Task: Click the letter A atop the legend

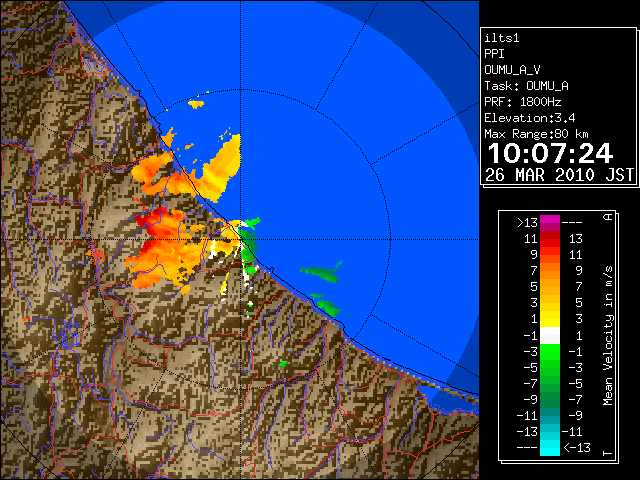Action: click(x=608, y=217)
